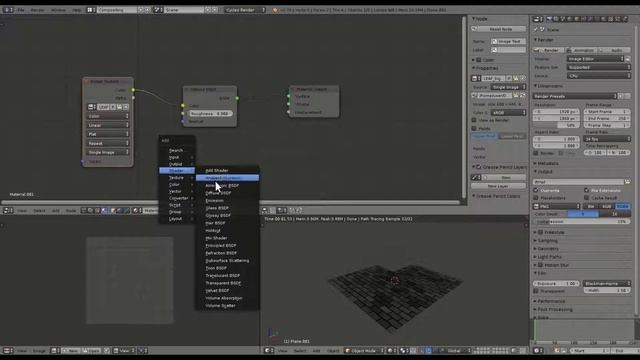
Task: Open the Display dropdown showing Image Editor
Action: tap(596, 59)
